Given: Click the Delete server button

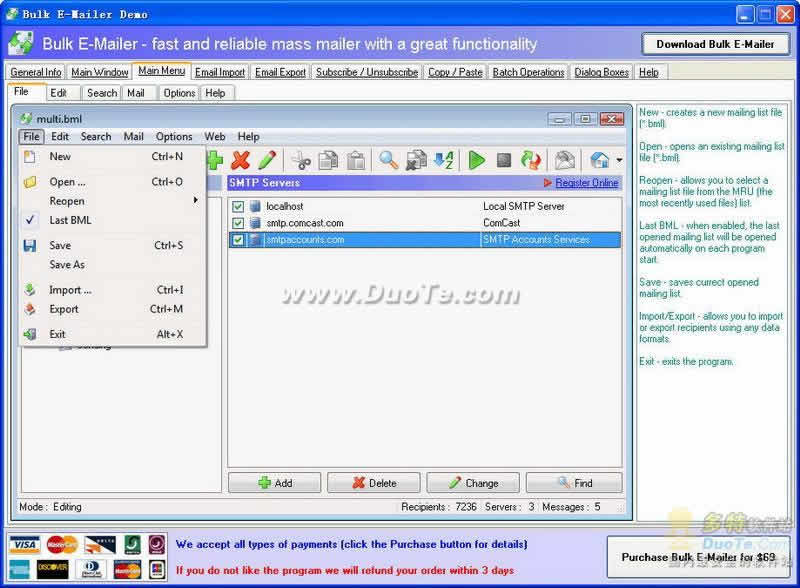Looking at the screenshot, I should click(373, 483).
